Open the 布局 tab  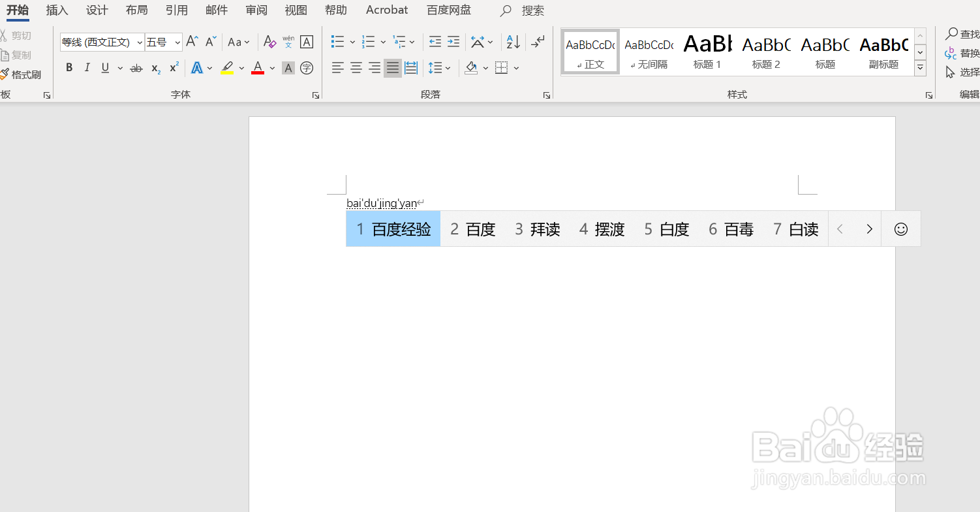point(137,10)
